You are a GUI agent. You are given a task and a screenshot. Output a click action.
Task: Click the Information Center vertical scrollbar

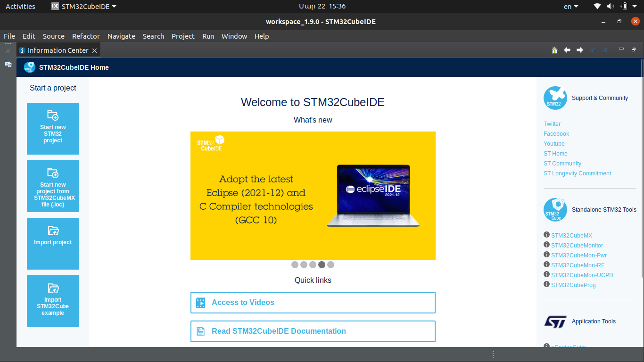[x=641, y=169]
